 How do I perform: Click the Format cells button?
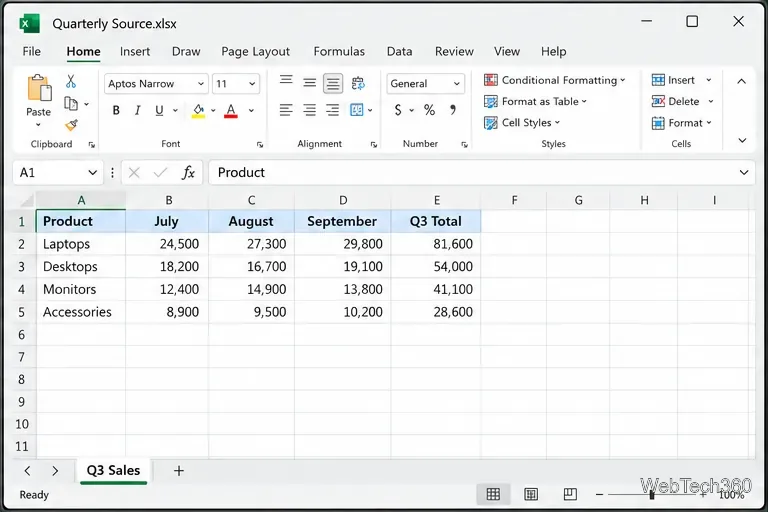point(681,123)
